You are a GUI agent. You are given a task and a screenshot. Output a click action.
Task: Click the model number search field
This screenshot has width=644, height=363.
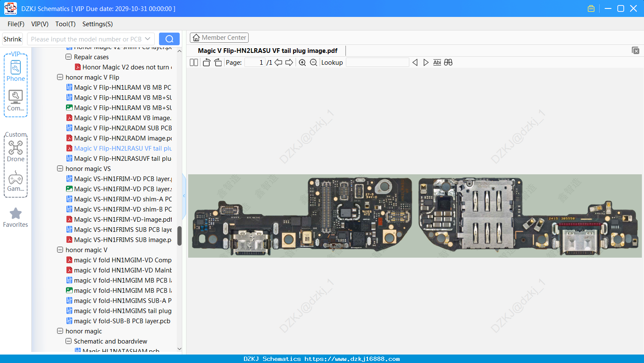pos(86,39)
